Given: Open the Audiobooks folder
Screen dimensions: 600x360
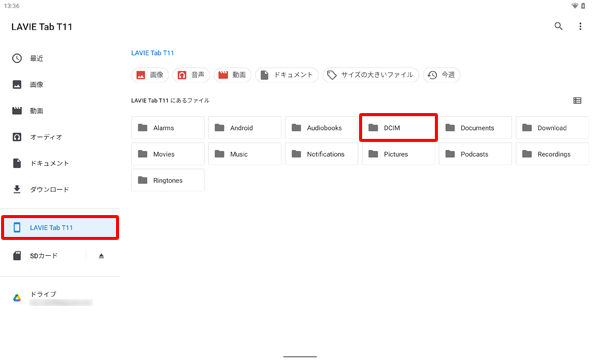Looking at the screenshot, I should coord(321,128).
